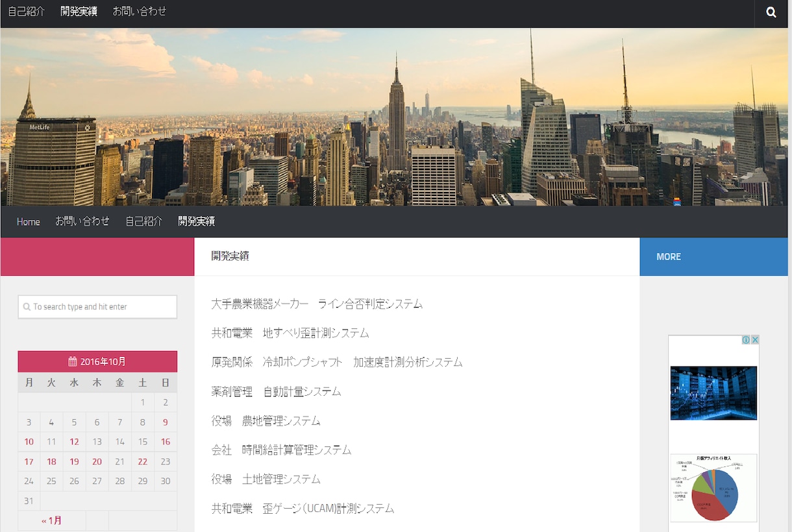The width and height of the screenshot is (792, 532).
Task: Open 開発実績 in the top menu bar
Action: pyautogui.click(x=79, y=11)
